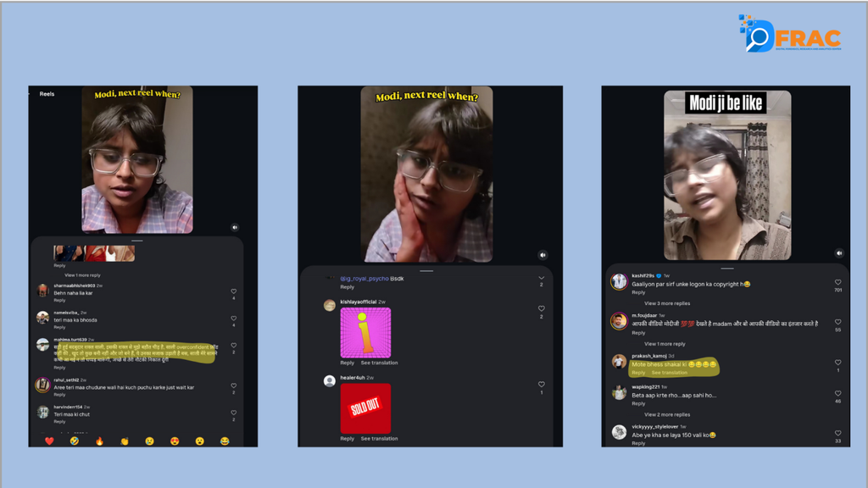Screen dimensions: 868x488
Task: See translation under kishlayaofficial's GIF
Action: 379,363
